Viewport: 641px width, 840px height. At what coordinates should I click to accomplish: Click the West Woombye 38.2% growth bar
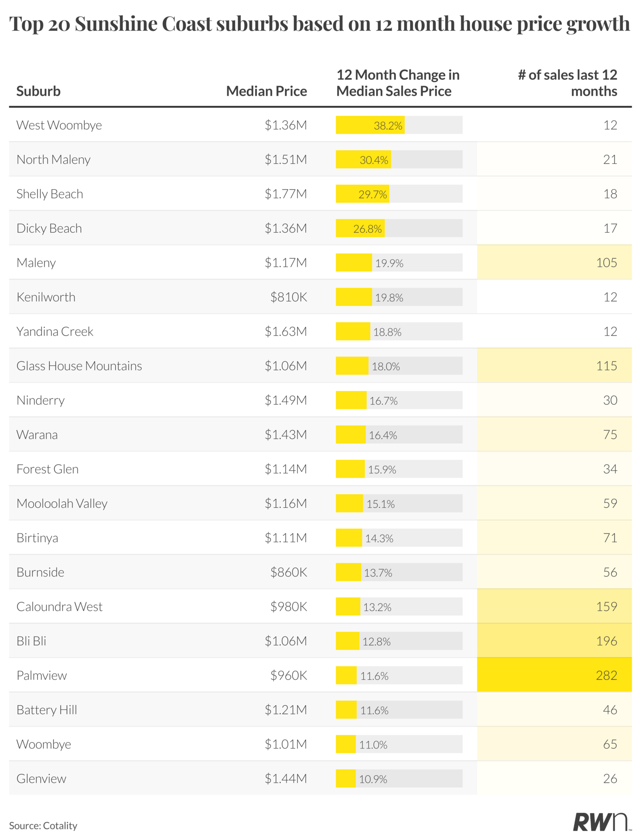370,125
